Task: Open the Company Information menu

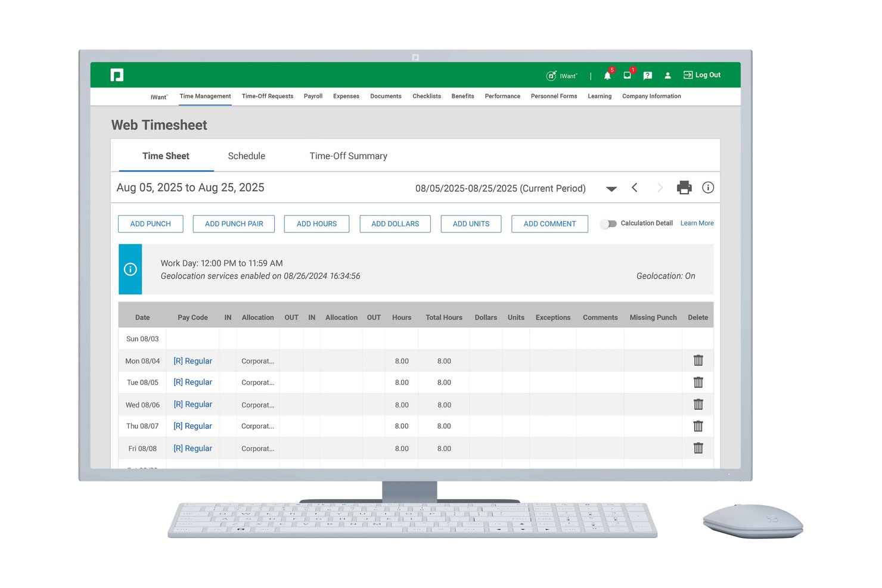Action: (651, 96)
